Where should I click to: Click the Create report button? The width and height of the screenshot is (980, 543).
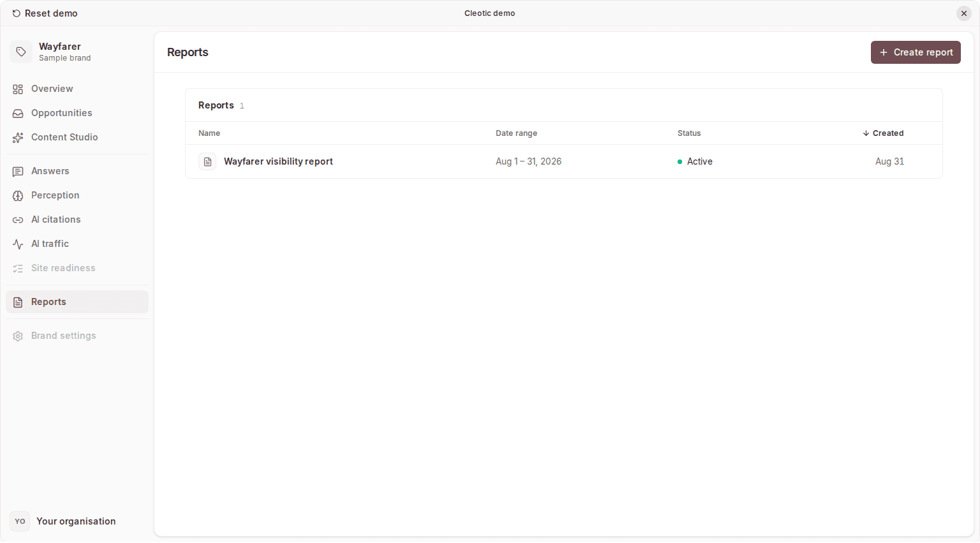point(916,52)
